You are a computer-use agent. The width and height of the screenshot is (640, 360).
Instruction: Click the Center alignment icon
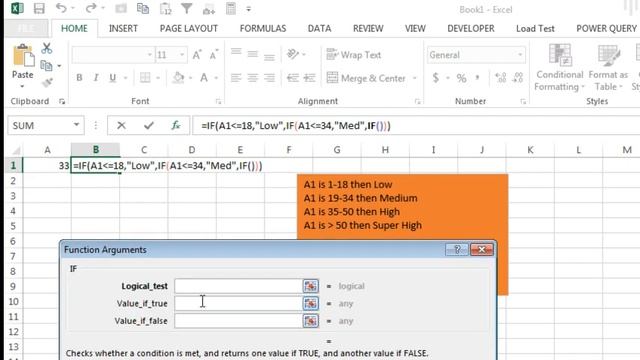(253, 78)
